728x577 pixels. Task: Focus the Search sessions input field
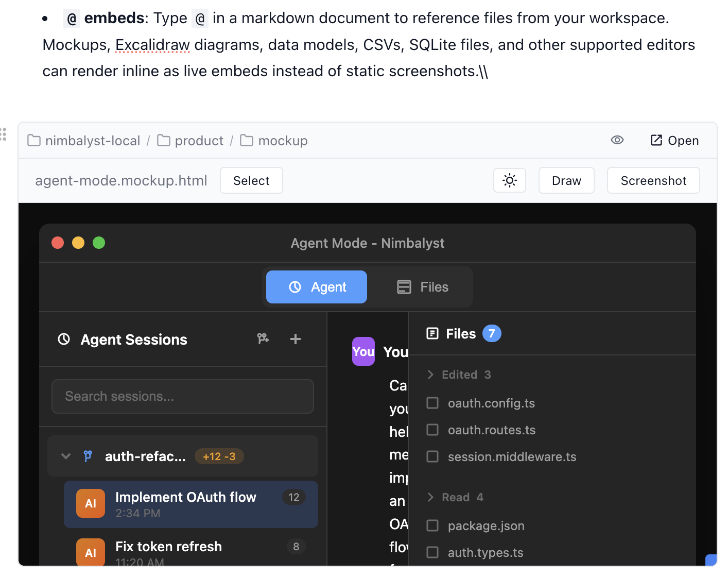click(x=183, y=396)
